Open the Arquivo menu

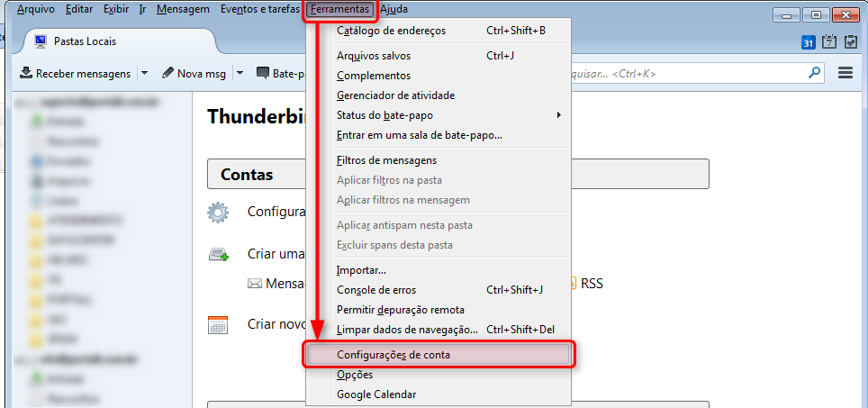point(36,9)
